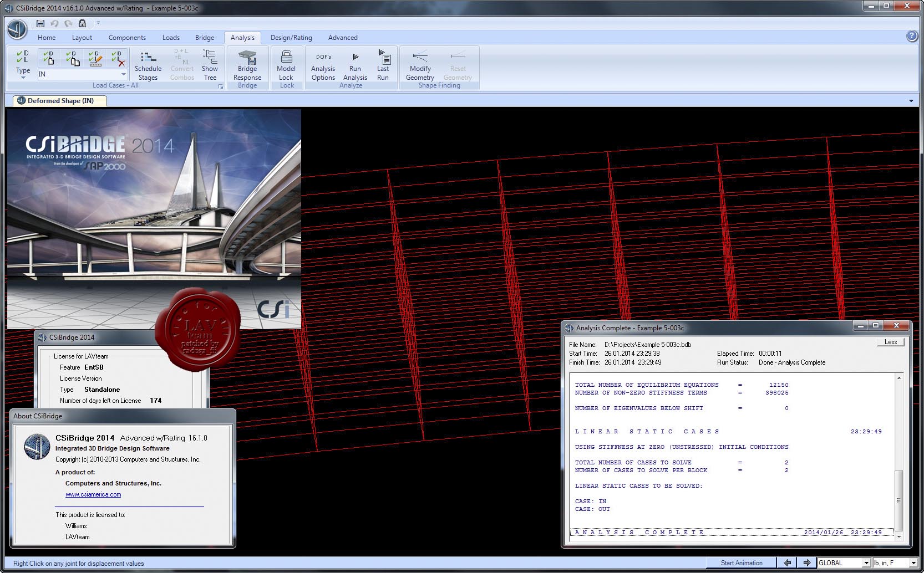Open the CSiBridge orb application menu
This screenshot has width=924, height=573.
click(x=17, y=29)
